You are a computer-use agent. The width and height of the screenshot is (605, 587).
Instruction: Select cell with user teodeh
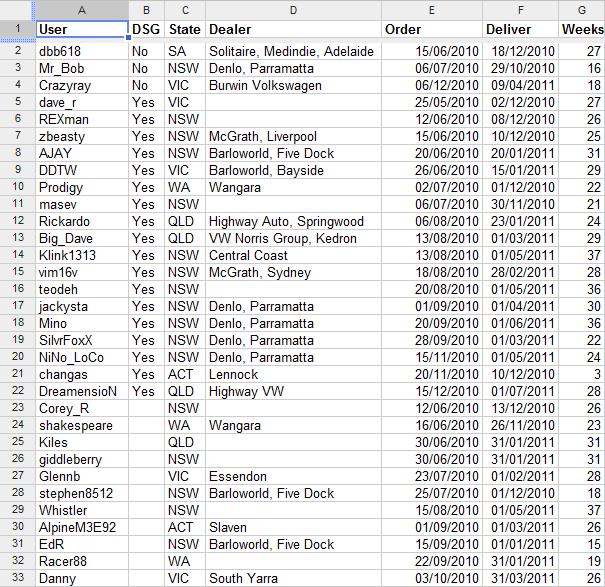[82, 289]
